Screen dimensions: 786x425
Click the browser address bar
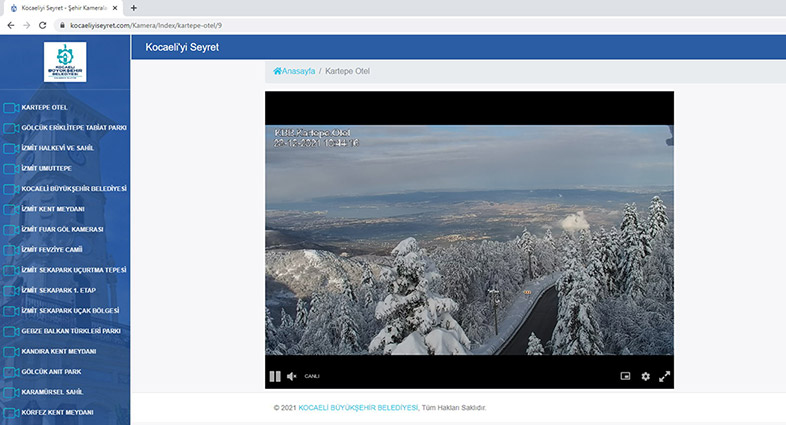click(x=400, y=24)
